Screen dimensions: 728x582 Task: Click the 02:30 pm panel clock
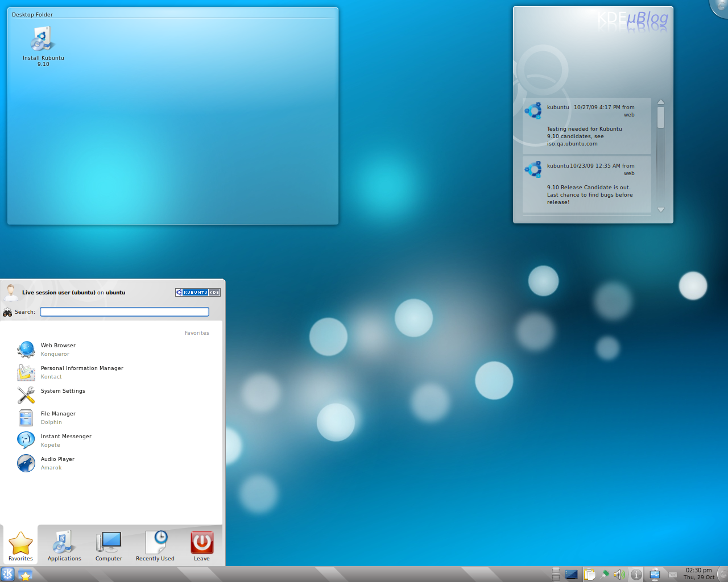point(698,573)
